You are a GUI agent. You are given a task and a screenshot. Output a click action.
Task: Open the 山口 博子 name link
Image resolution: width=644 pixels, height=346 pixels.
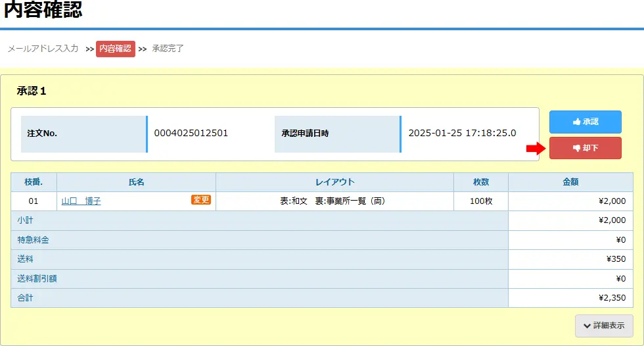[81, 201]
